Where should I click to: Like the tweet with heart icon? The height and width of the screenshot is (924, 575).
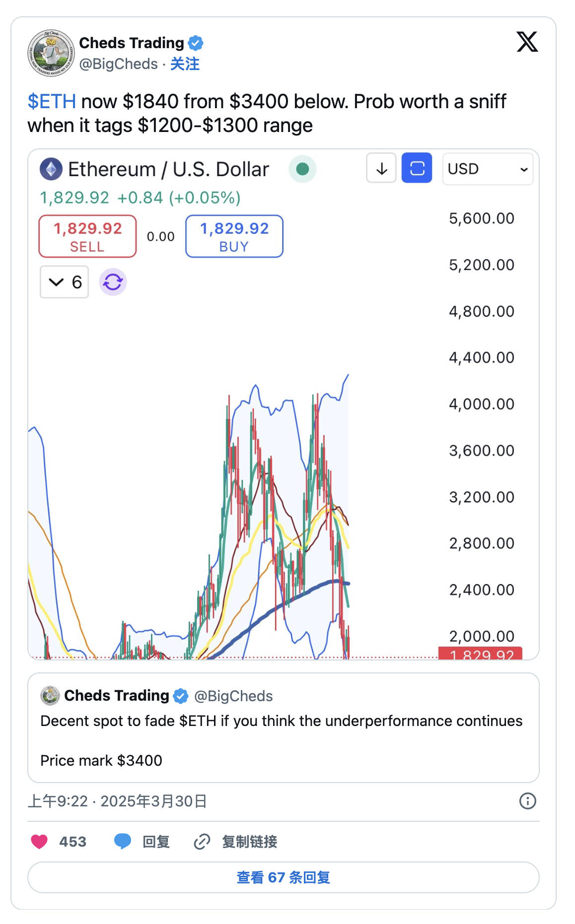pos(39,842)
